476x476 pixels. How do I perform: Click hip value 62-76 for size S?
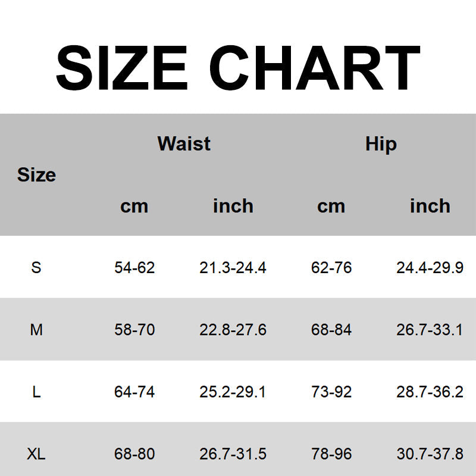pos(331,268)
